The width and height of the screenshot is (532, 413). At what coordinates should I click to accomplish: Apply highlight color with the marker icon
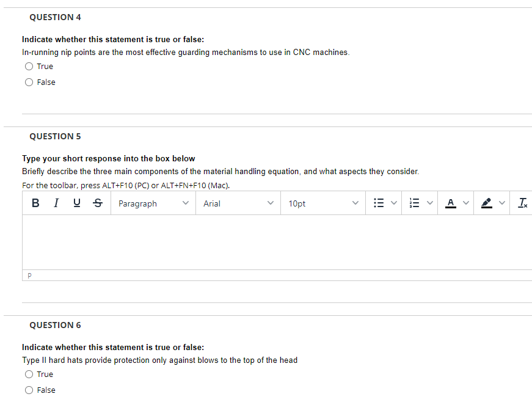tap(487, 203)
